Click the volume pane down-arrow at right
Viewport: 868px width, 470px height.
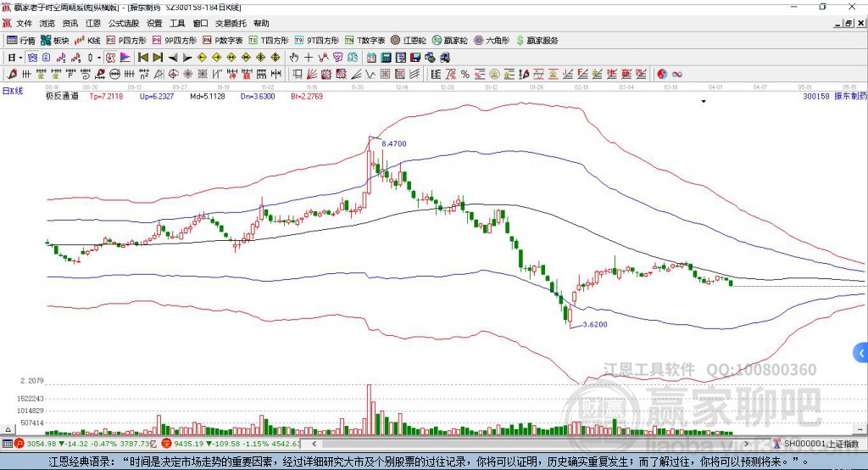[860, 429]
